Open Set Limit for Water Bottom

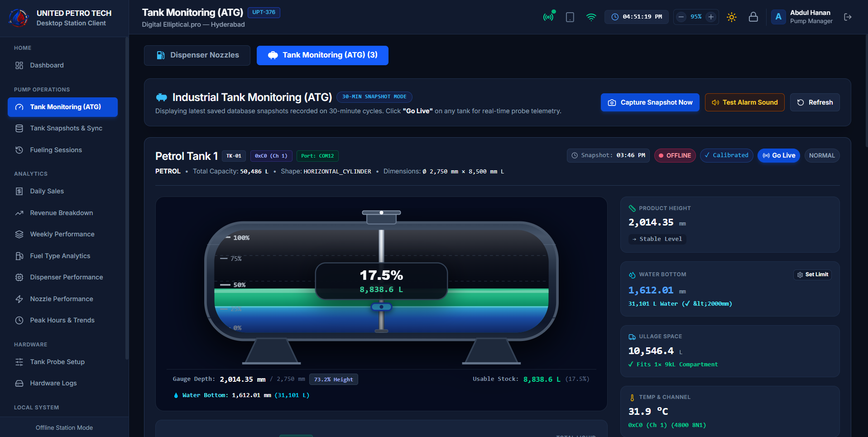(x=812, y=275)
